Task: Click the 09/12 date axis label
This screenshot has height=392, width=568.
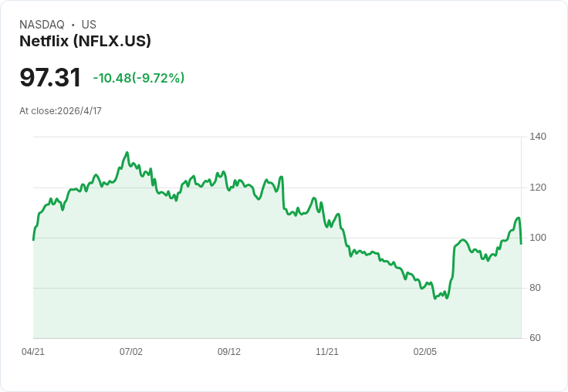Action: [229, 352]
